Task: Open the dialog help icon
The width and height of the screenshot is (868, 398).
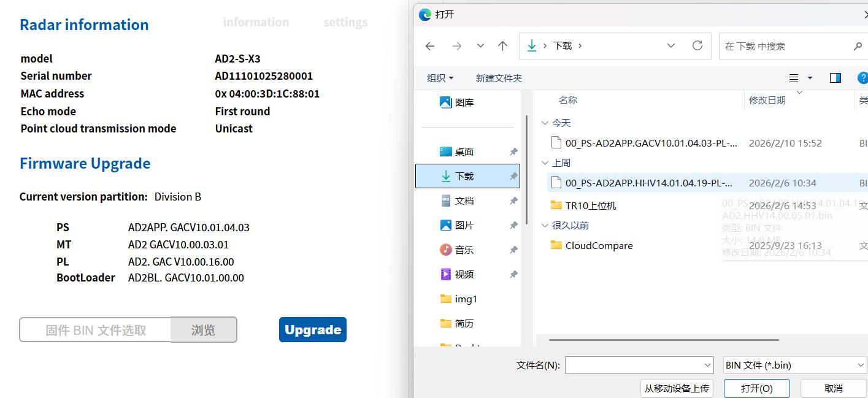Action: click(862, 78)
